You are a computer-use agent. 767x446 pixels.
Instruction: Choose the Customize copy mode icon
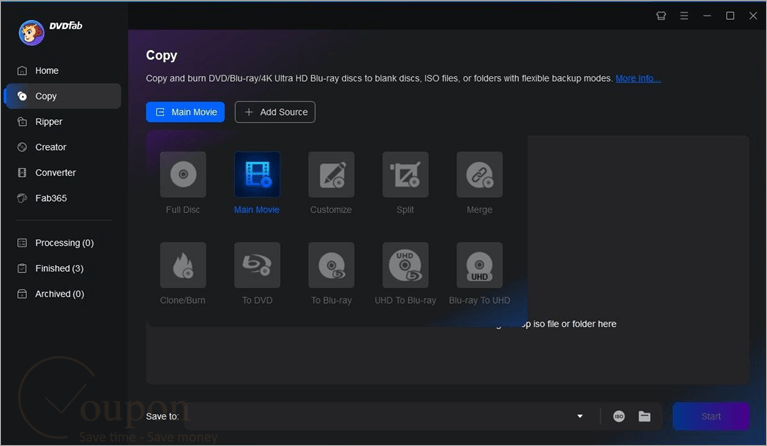coord(331,174)
